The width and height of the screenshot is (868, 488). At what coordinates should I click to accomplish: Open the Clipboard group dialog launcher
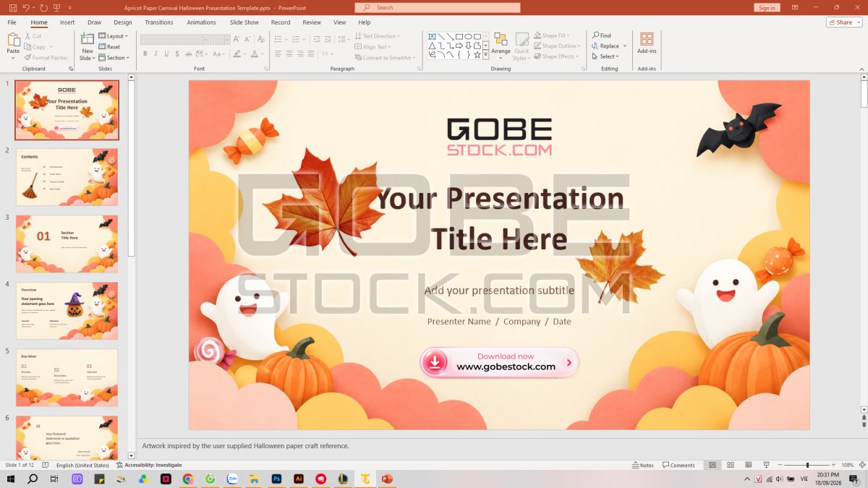pos(71,69)
